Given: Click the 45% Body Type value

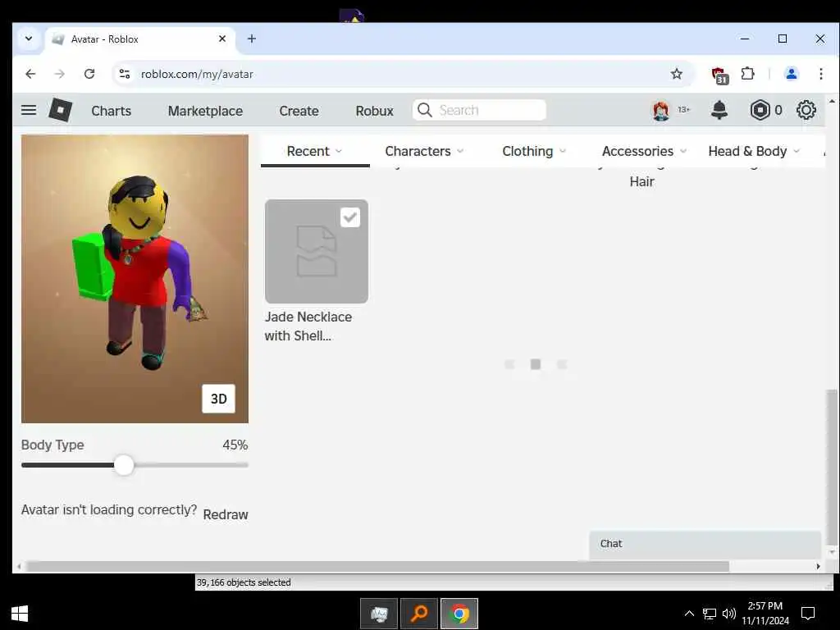Looking at the screenshot, I should click(235, 445).
